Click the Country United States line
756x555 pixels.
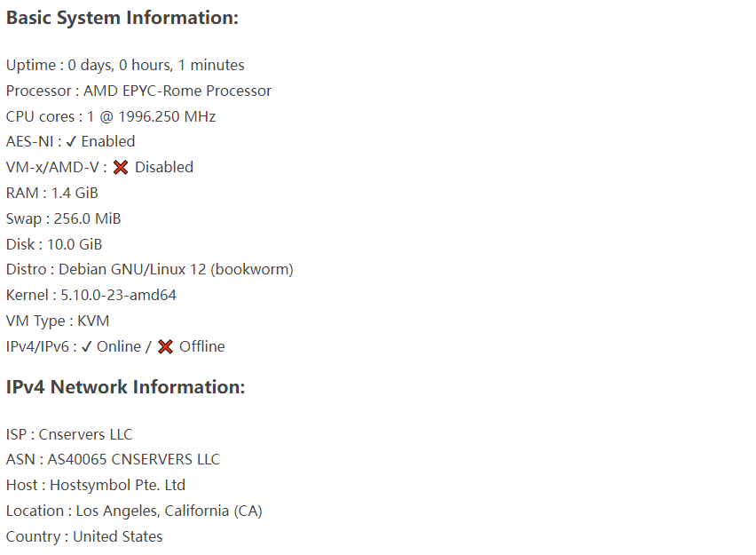(x=84, y=536)
